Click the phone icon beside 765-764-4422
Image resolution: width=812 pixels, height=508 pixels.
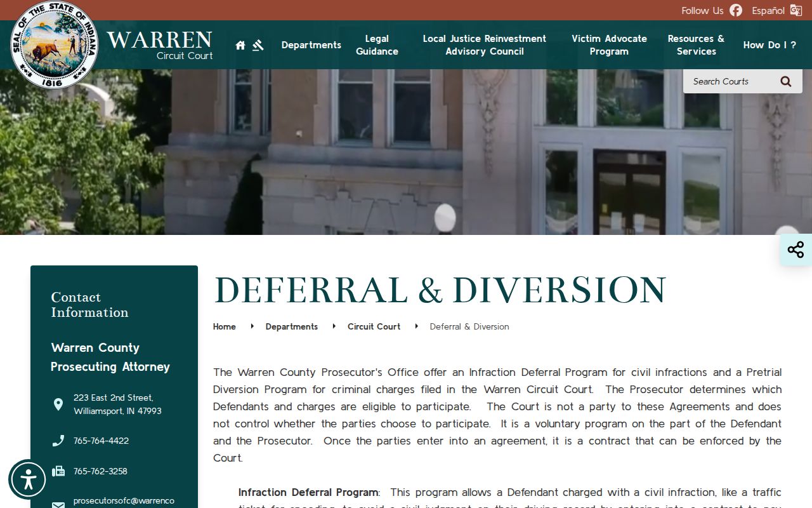point(58,441)
